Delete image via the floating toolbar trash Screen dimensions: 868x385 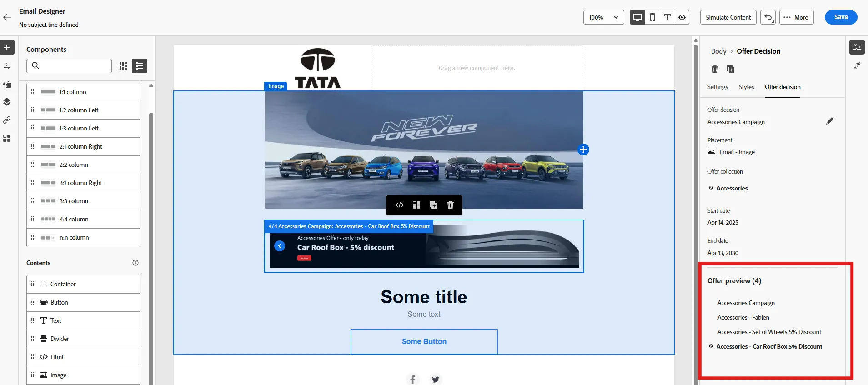450,205
